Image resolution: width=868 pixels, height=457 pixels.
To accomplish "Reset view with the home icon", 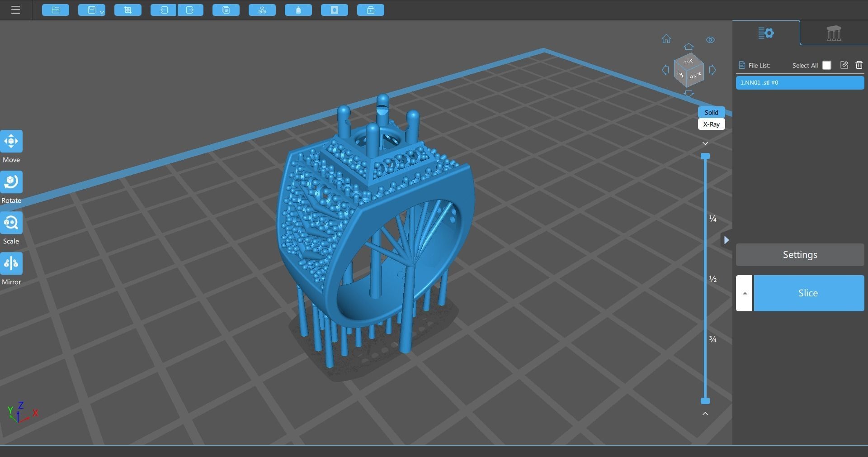I will (x=666, y=39).
